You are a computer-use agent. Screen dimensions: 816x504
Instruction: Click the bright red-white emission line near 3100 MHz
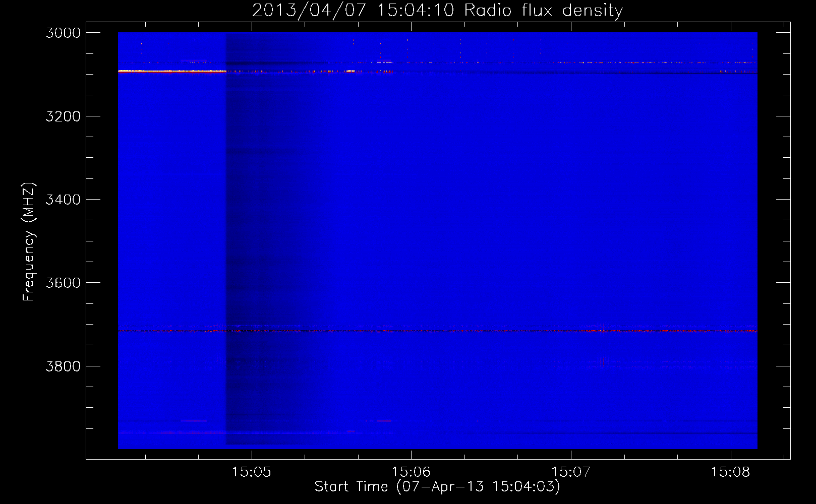pyautogui.click(x=171, y=72)
